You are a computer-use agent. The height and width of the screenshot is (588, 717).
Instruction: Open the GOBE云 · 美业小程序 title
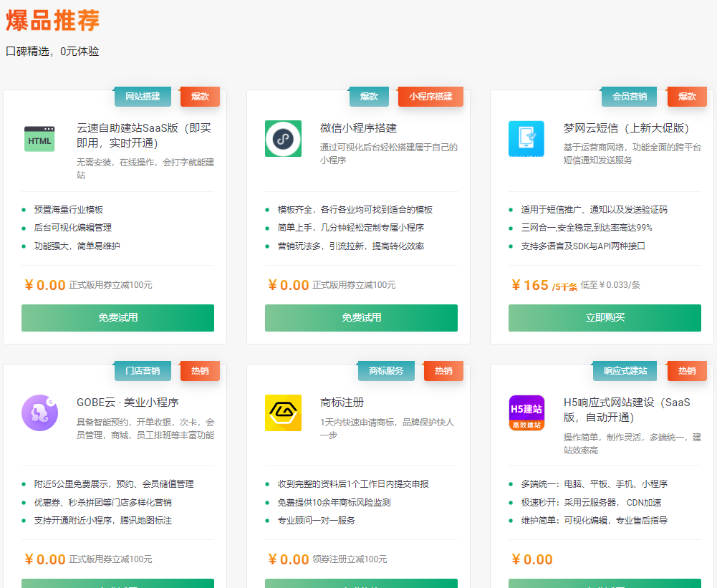click(127, 403)
